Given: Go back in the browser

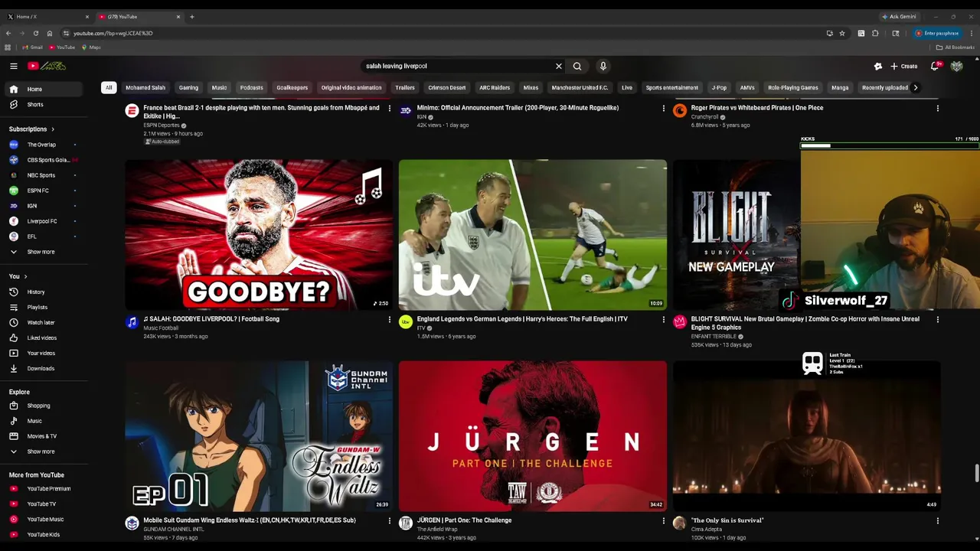Looking at the screenshot, I should tap(8, 33).
